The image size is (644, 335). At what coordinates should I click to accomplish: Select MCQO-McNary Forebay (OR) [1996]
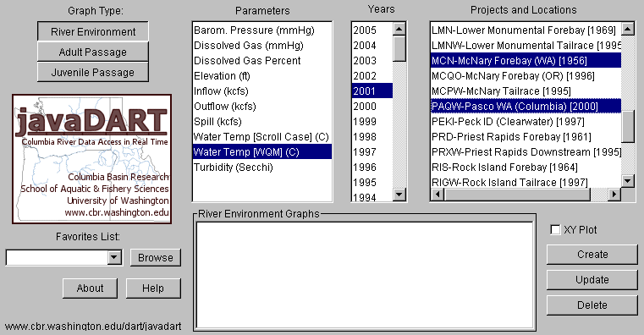click(526, 76)
